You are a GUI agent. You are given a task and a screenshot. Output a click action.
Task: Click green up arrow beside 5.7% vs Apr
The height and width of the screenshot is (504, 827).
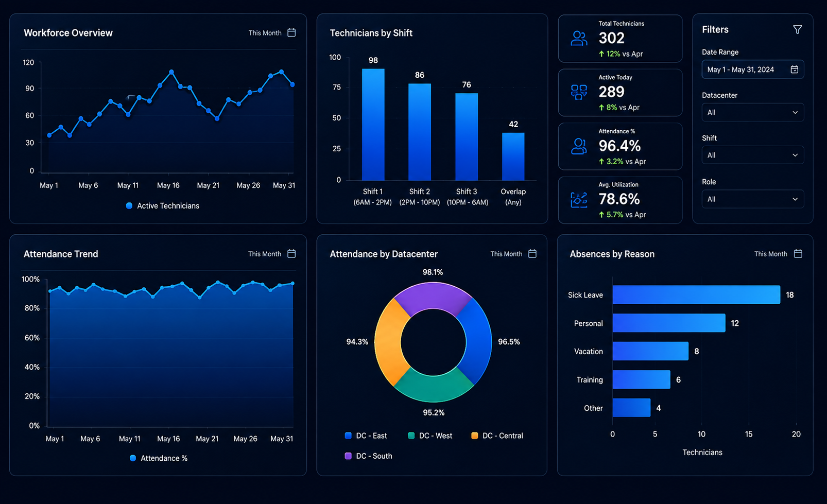[x=601, y=215]
